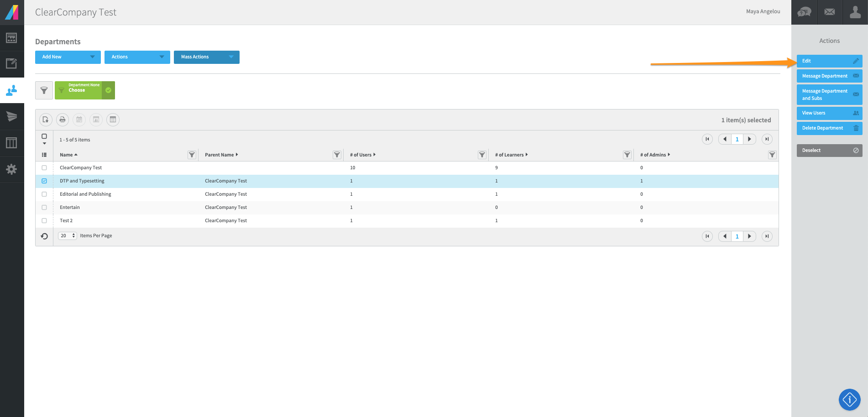Click the Maya Angelou user name
Image resolution: width=868 pixels, height=417 pixels.
(763, 11)
